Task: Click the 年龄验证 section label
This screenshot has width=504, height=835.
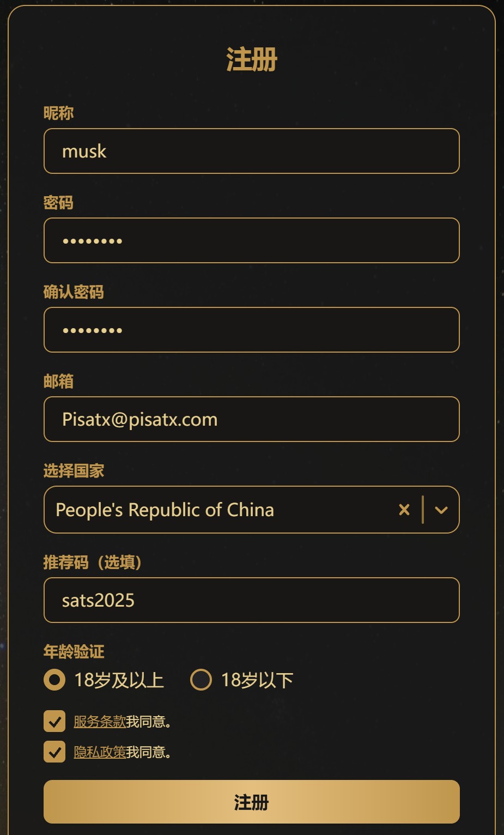Action: click(74, 651)
